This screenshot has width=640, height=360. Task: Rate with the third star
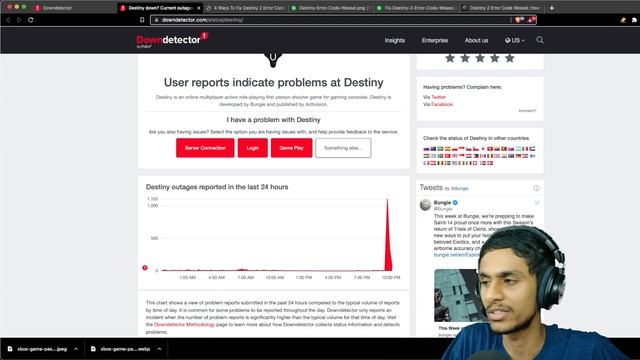(480, 58)
